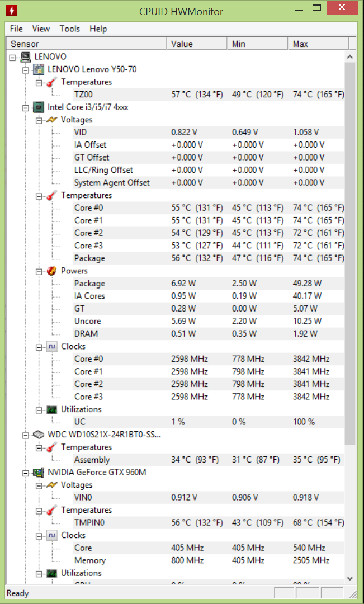Viewport: 364px width, 604px height.
Task: Collapse the NVIDIA Clocks group
Action: (39, 536)
